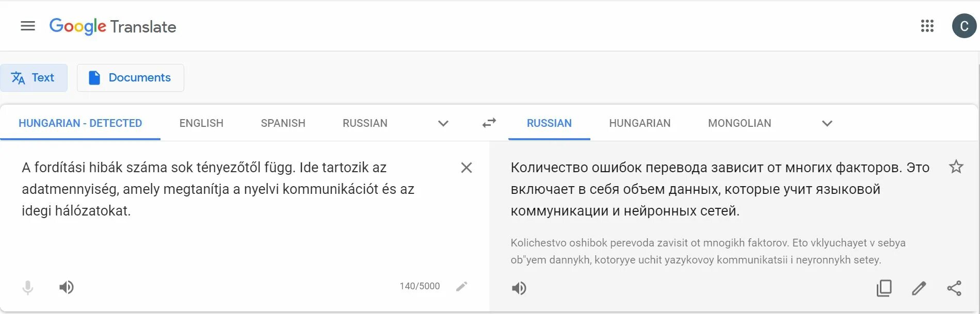The image size is (980, 314).
Task: Select the Text translation mode
Action: (34, 78)
